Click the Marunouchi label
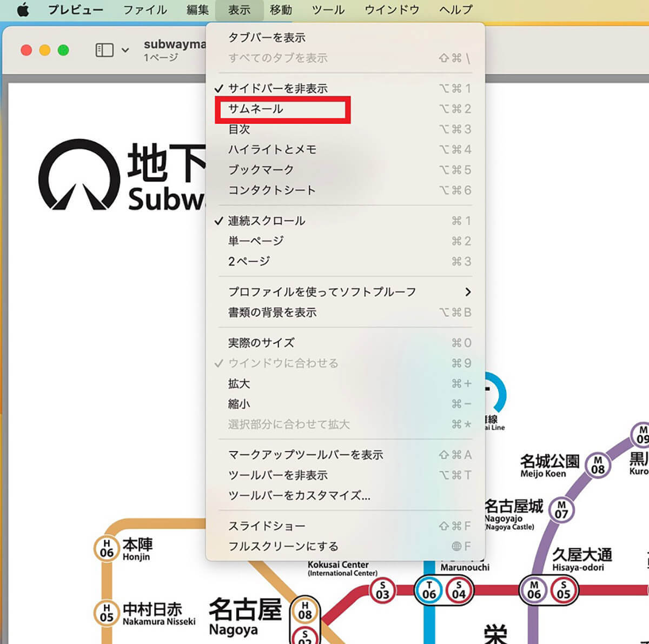649x644 pixels. pos(465,567)
